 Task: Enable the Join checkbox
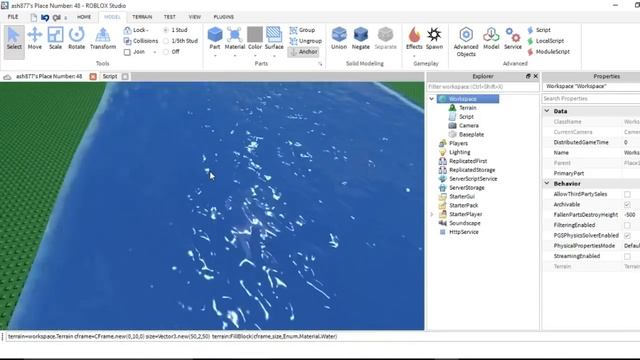click(x=127, y=52)
